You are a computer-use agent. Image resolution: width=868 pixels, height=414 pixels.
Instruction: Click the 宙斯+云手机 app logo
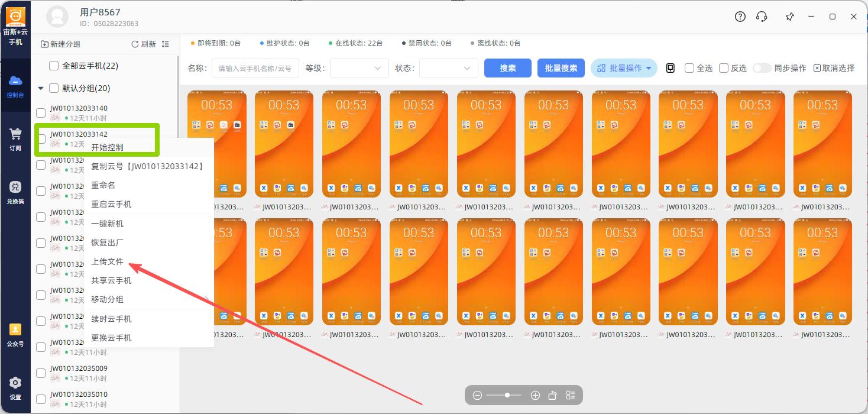[15, 17]
